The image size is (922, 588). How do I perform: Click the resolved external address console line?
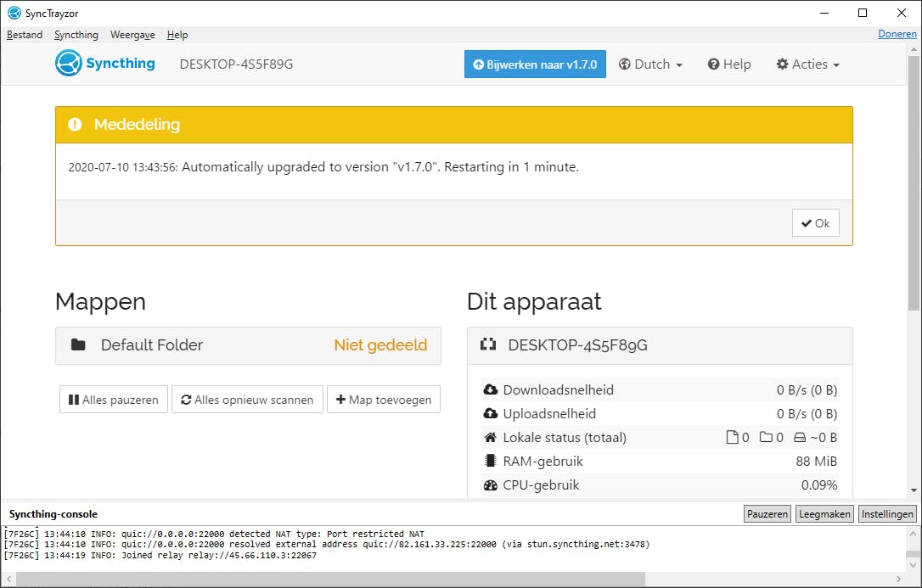(327, 545)
